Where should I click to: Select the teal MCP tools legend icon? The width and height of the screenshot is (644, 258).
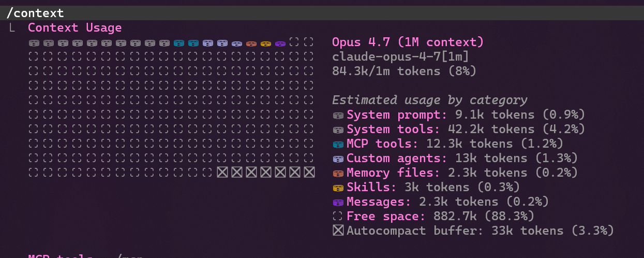coord(338,144)
